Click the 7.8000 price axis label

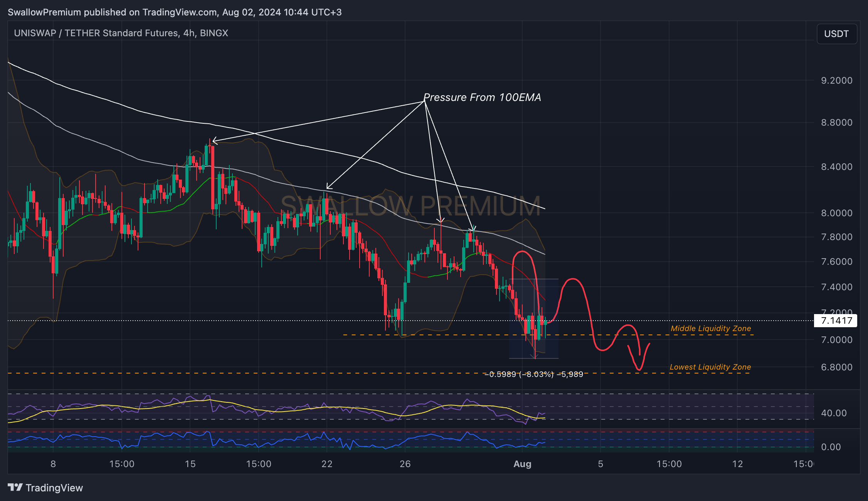837,237
